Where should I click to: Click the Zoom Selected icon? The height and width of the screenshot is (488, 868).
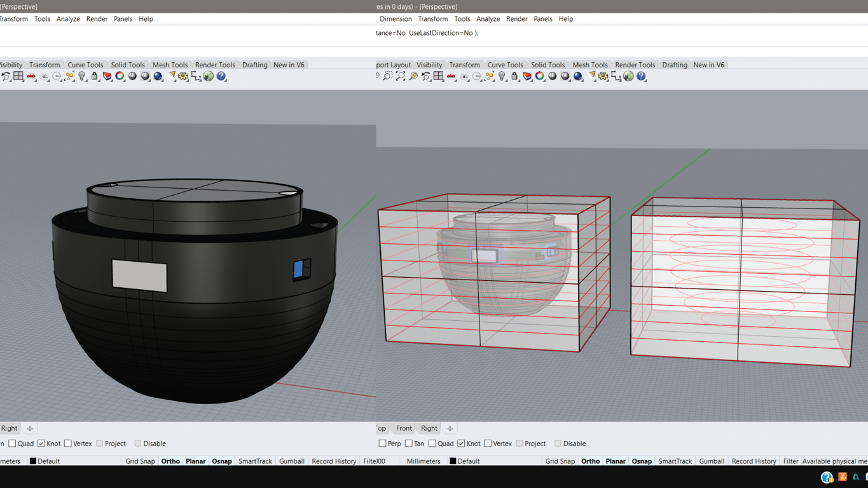coord(413,76)
